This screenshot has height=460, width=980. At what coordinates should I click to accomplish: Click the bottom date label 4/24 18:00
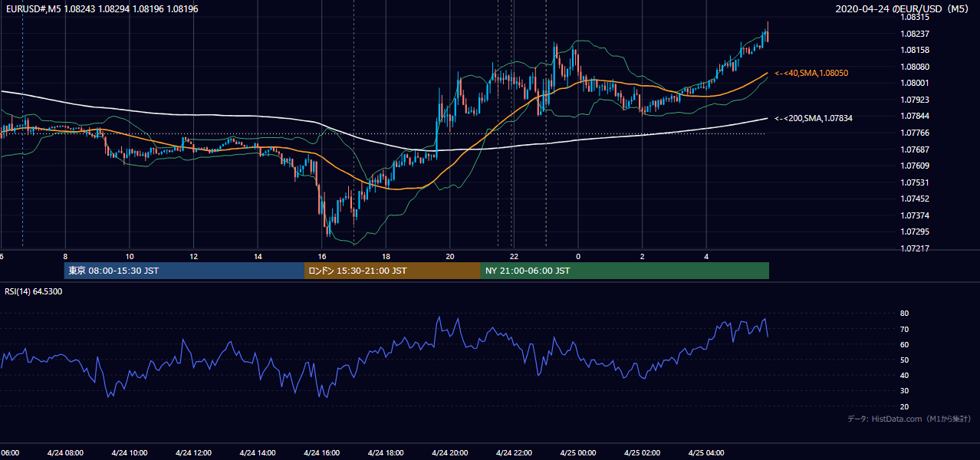pyautogui.click(x=386, y=452)
